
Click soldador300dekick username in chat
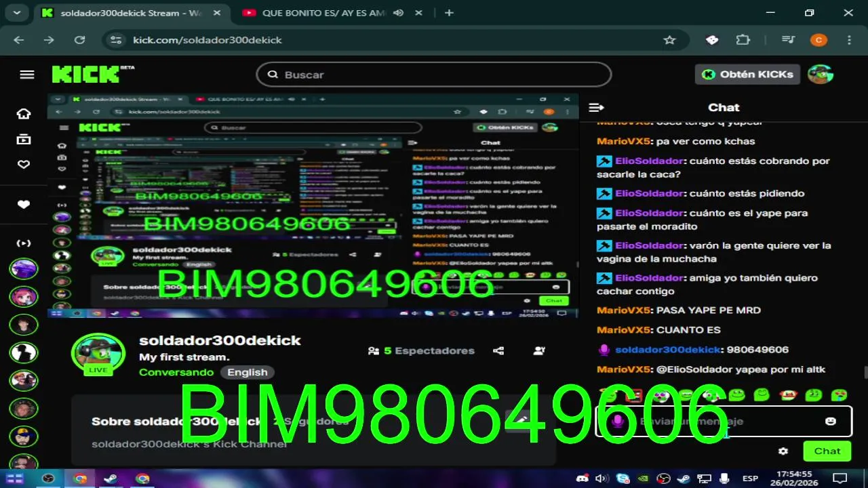tap(667, 350)
